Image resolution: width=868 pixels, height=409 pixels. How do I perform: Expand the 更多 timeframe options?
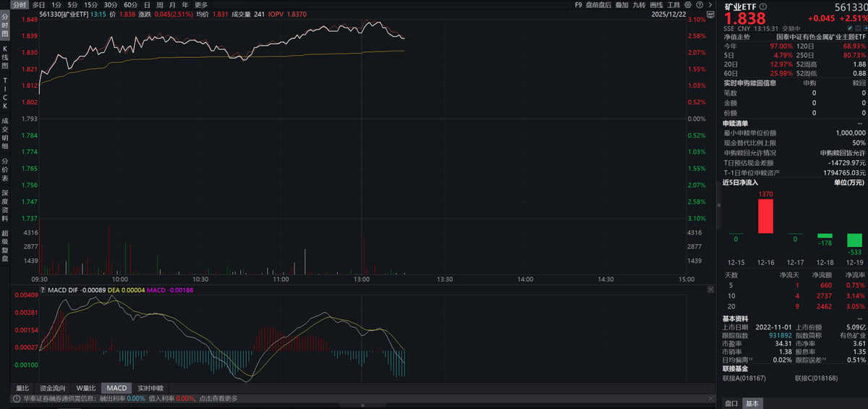[x=201, y=4]
